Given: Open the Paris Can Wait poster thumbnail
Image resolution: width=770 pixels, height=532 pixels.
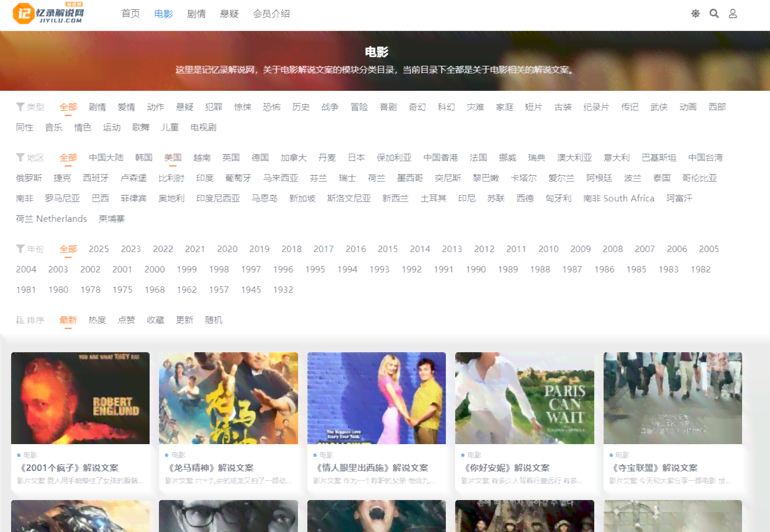Looking at the screenshot, I should pos(524,398).
